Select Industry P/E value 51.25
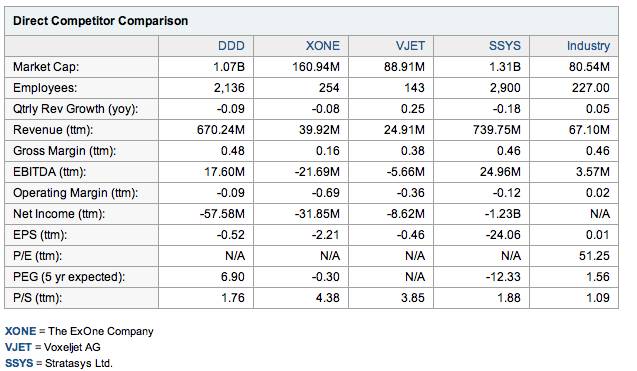Screen dimensions: 637x371 click(594, 256)
